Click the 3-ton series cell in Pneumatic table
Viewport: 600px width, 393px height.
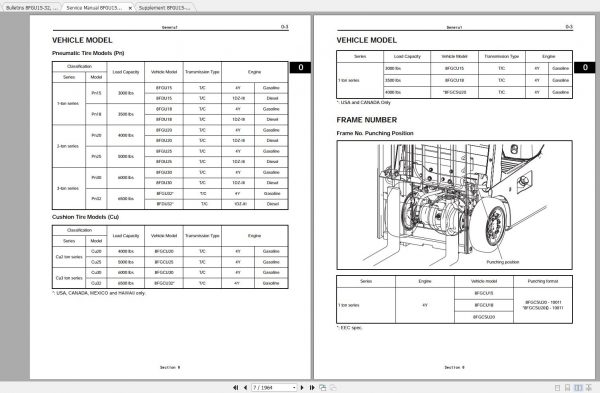click(x=68, y=188)
